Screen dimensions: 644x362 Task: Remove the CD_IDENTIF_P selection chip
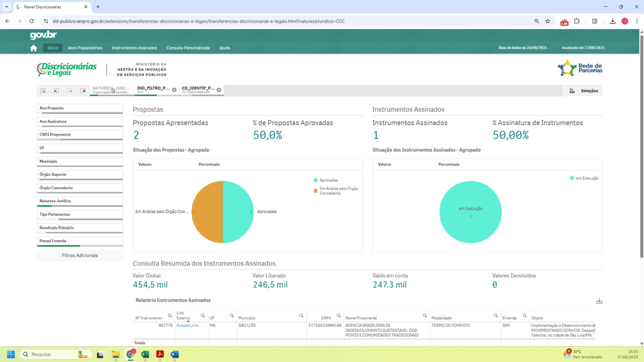(219, 90)
